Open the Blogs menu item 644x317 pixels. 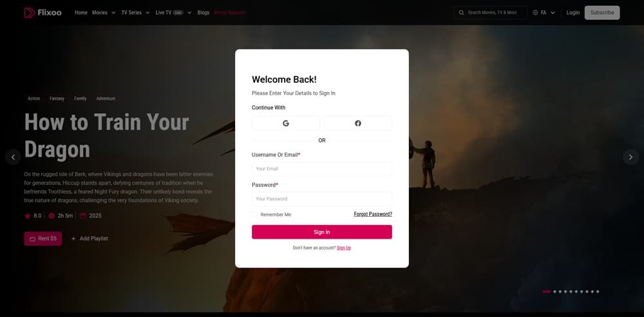point(204,13)
